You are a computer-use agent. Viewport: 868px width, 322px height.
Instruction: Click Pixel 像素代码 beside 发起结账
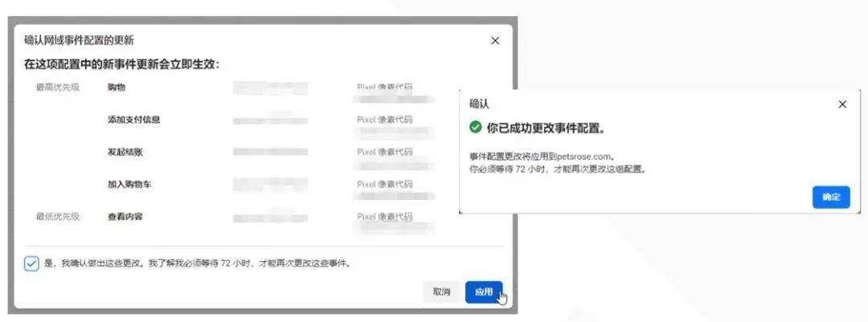tap(384, 152)
